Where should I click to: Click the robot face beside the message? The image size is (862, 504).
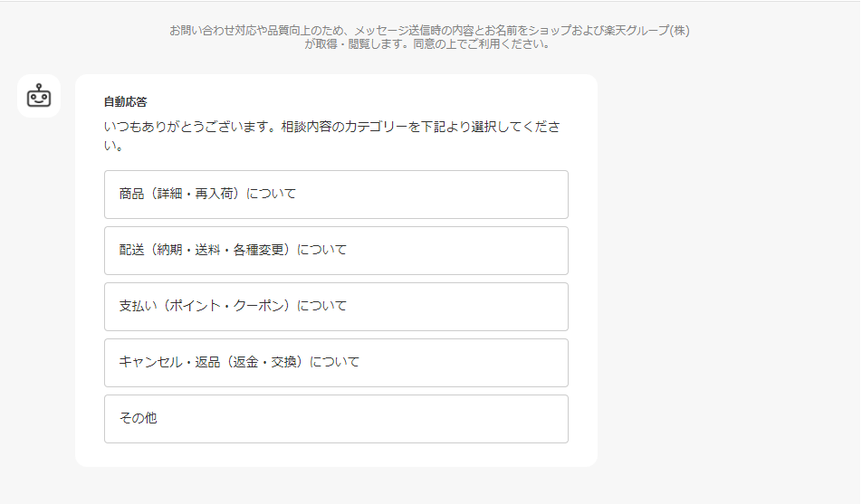(x=39, y=96)
